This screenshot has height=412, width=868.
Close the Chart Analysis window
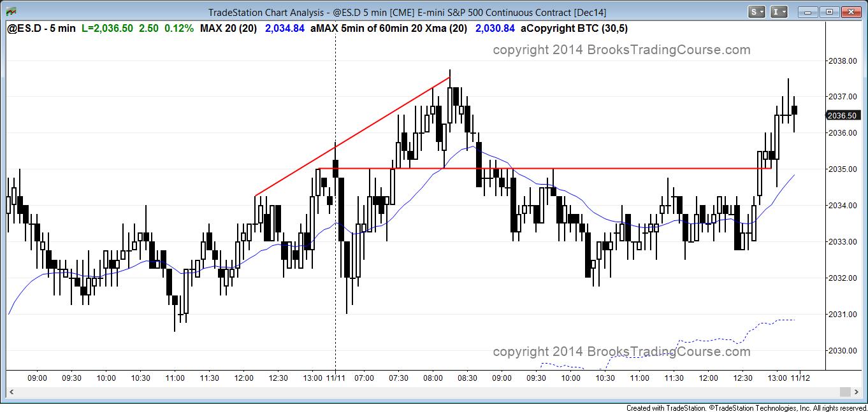(x=851, y=11)
